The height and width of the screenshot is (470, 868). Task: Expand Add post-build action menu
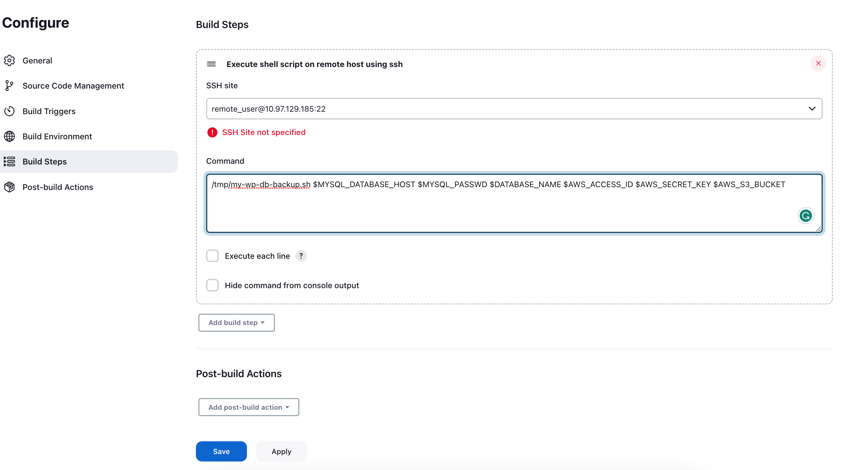pyautogui.click(x=249, y=407)
